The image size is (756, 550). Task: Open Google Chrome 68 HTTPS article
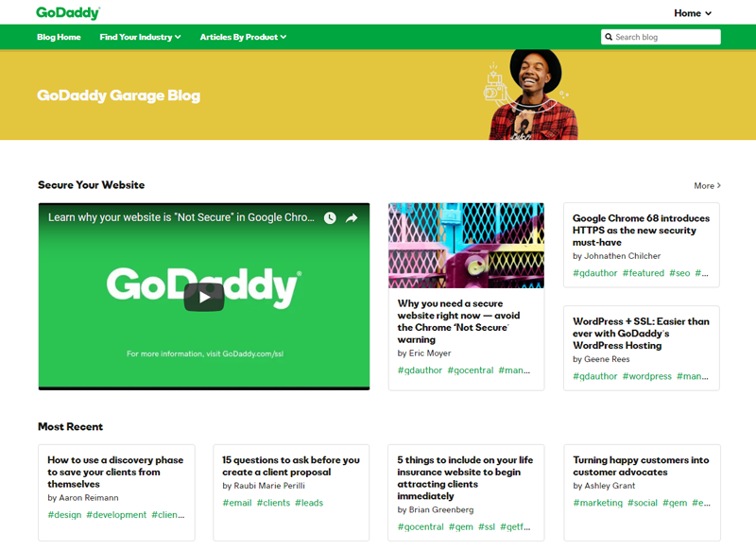641,231
